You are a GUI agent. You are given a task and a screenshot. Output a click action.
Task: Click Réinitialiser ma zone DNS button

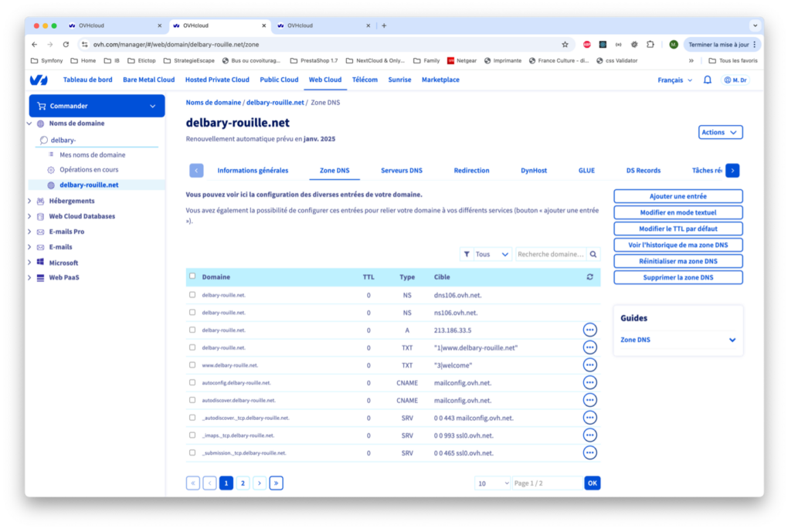point(678,261)
